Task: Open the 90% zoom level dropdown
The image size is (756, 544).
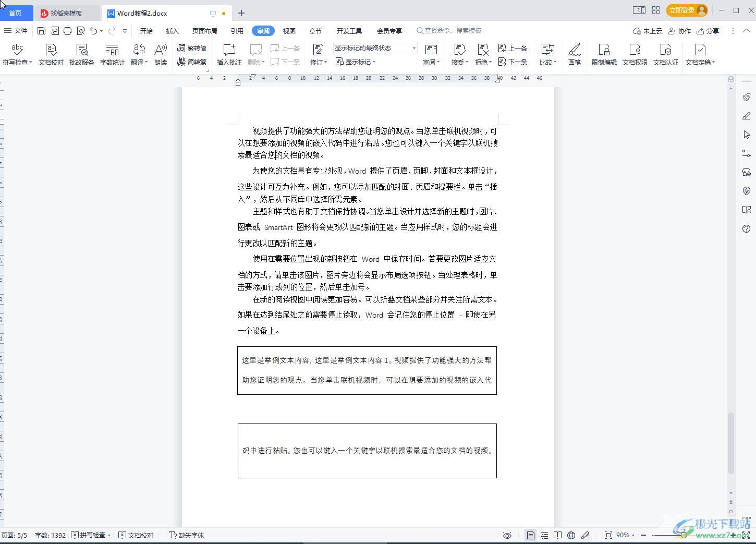Action: [626, 535]
